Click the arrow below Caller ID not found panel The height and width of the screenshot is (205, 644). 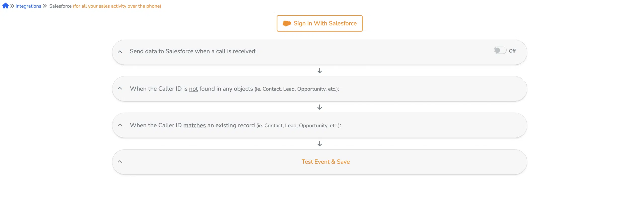320,107
